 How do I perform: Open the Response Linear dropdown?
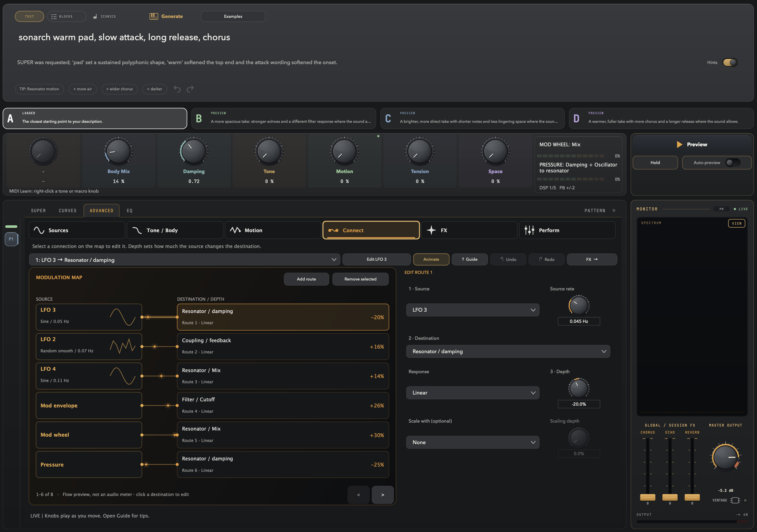[473, 393]
